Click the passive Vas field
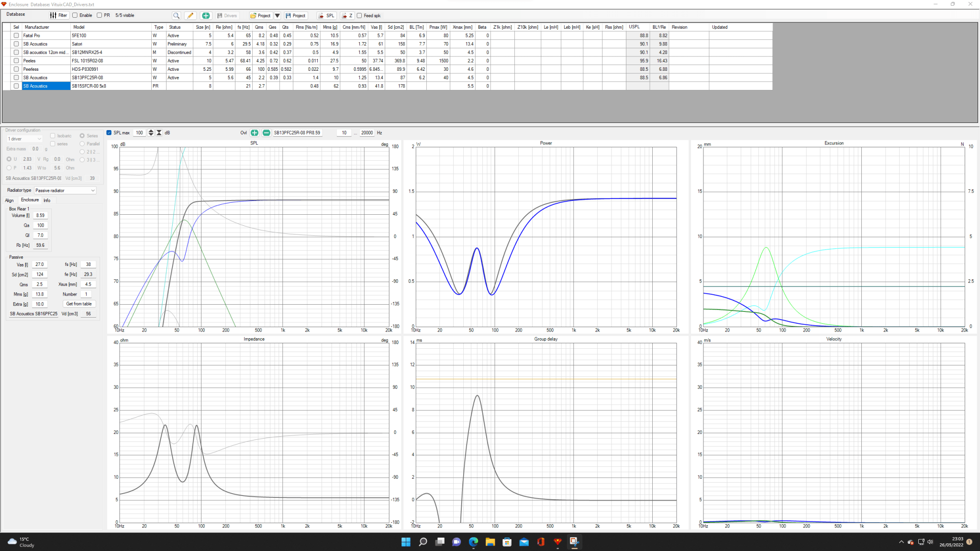The height and width of the screenshot is (551, 980). click(39, 264)
